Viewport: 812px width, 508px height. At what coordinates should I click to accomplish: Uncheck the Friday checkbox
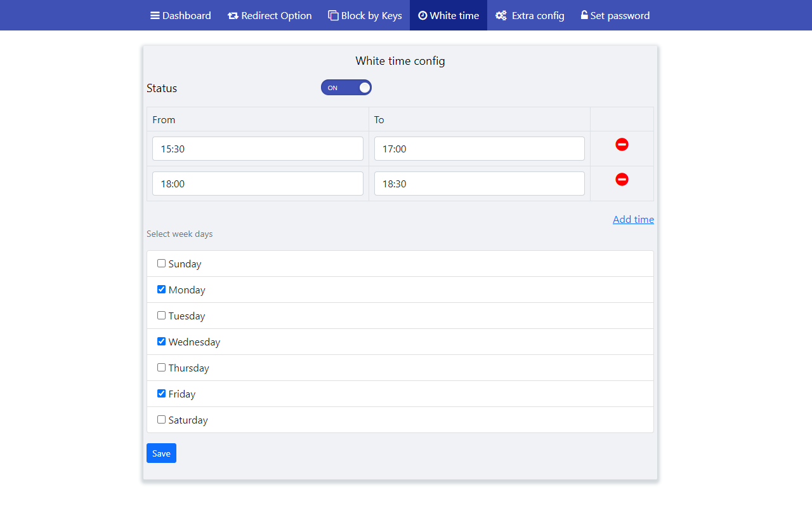161,393
